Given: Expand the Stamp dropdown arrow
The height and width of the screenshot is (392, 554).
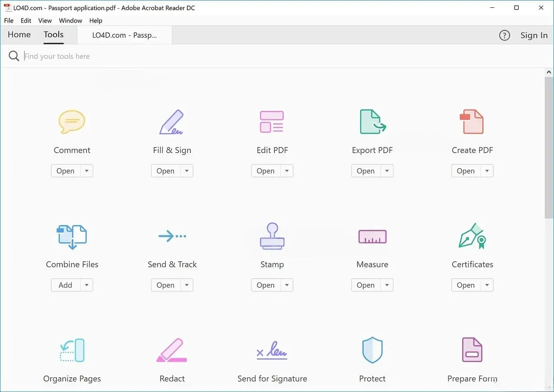Looking at the screenshot, I should tap(287, 285).
